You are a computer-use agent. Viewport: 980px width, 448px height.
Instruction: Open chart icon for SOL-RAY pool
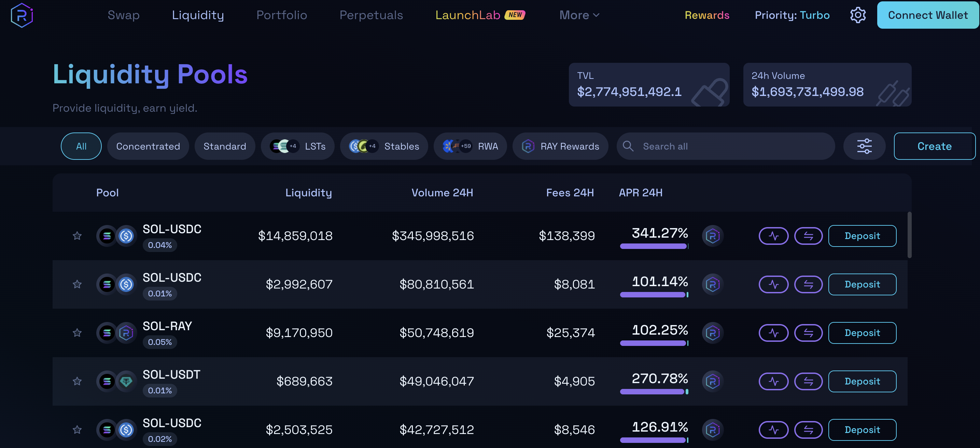pos(773,333)
